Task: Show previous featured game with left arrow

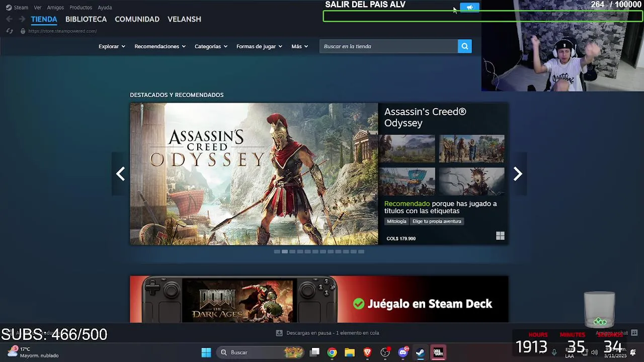Action: pos(120,174)
